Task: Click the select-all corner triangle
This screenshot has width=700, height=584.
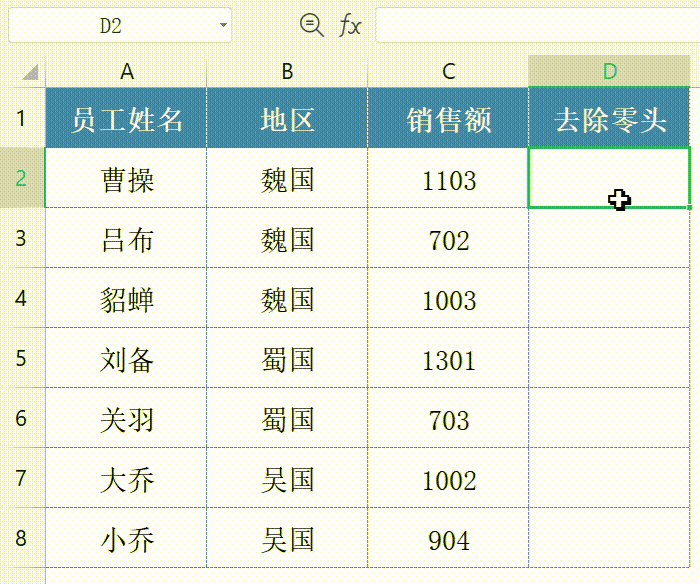Action: (x=30, y=72)
